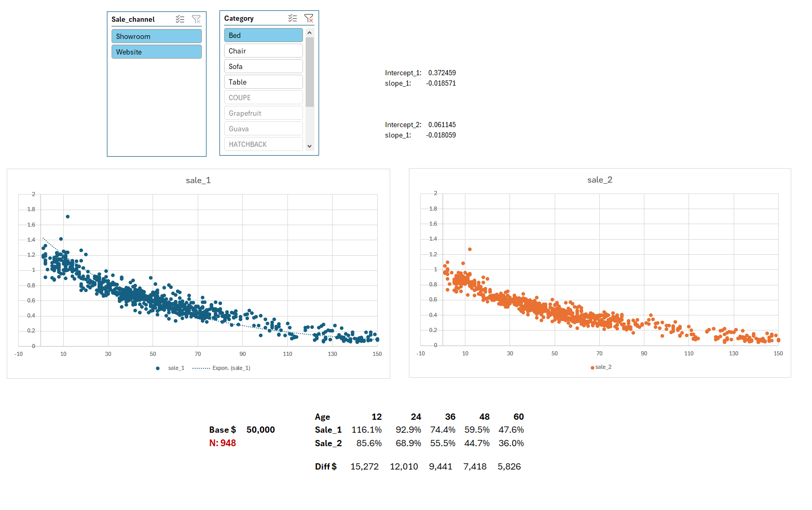
Task: Select the Sofa category
Action: (263, 66)
